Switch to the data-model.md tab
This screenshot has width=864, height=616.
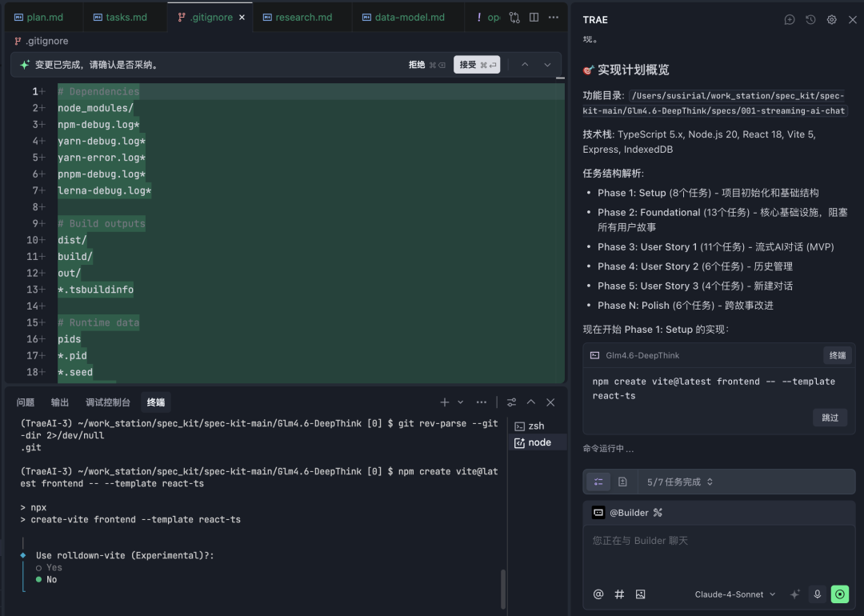pyautogui.click(x=403, y=17)
